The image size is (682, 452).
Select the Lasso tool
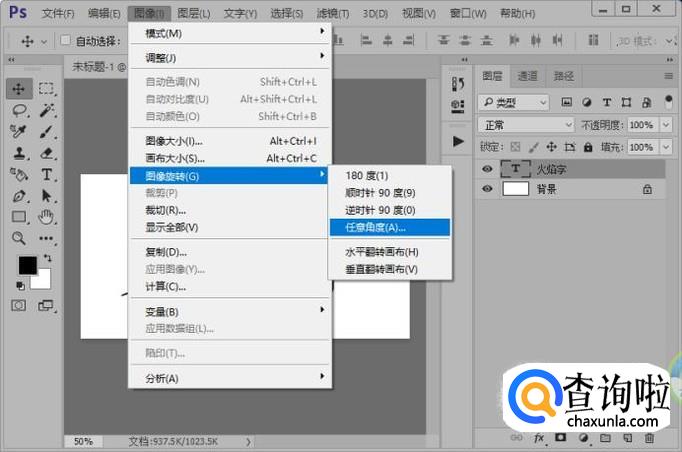pos(19,110)
